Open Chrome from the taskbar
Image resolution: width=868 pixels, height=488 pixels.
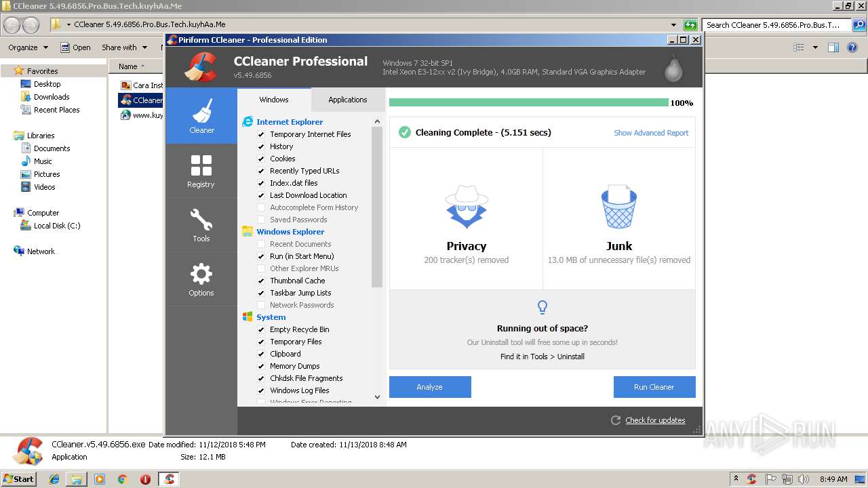point(122,479)
